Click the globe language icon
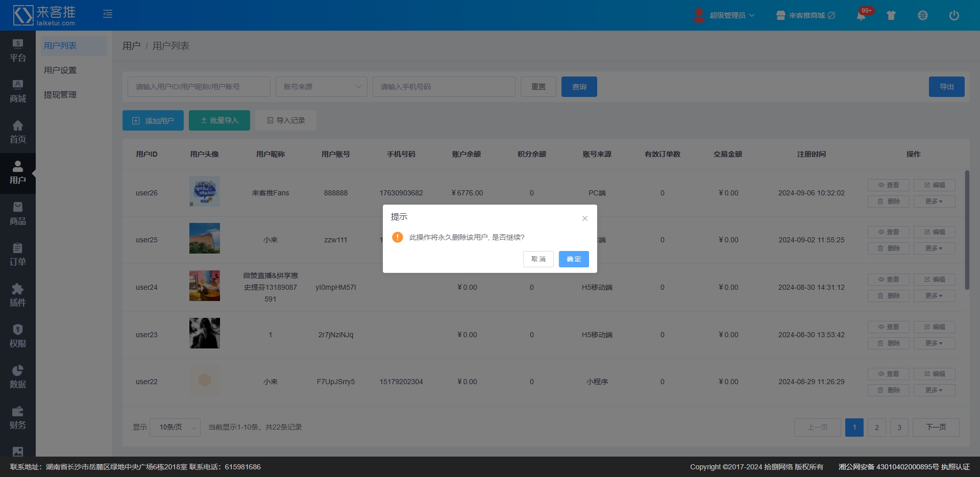The width and height of the screenshot is (980, 477). point(922,15)
